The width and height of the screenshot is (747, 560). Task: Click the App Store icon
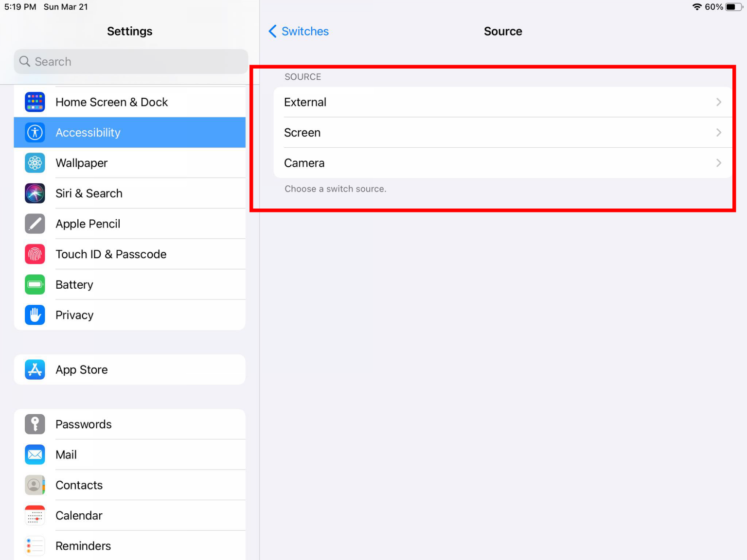coord(35,369)
